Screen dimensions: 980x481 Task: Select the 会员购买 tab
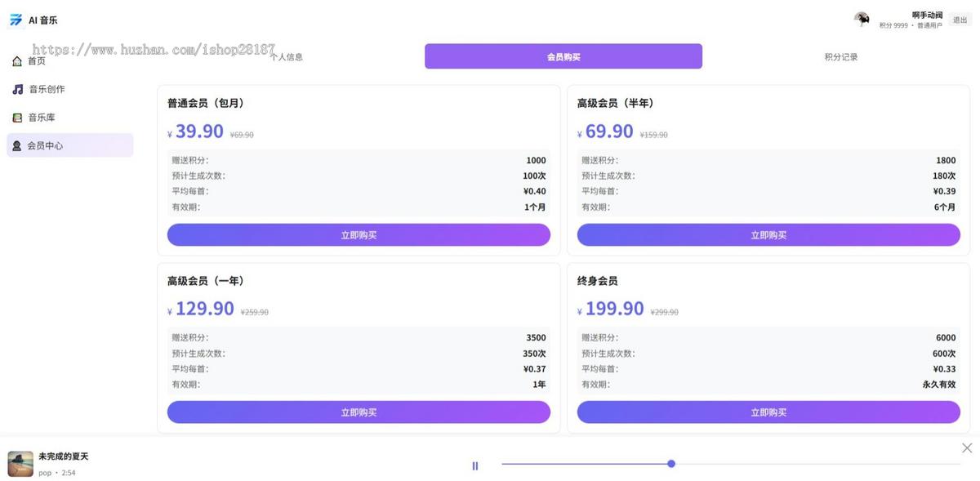pyautogui.click(x=563, y=56)
